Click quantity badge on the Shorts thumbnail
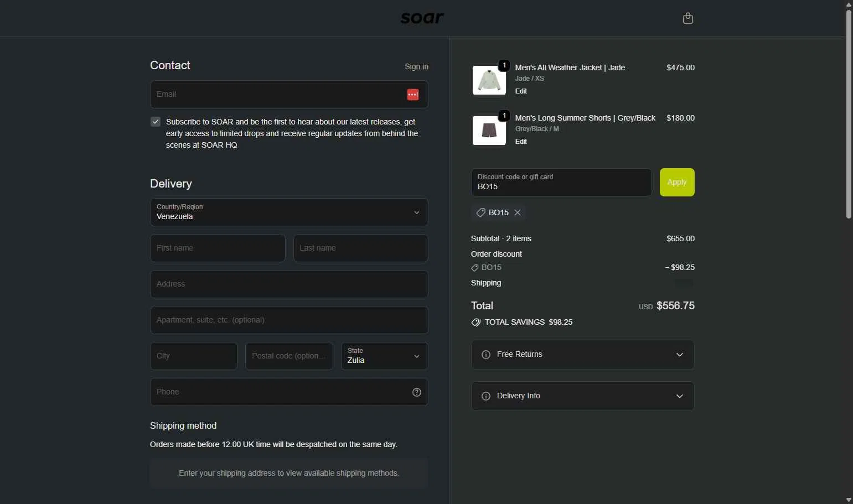Viewport: 853px width, 504px height. pos(504,116)
